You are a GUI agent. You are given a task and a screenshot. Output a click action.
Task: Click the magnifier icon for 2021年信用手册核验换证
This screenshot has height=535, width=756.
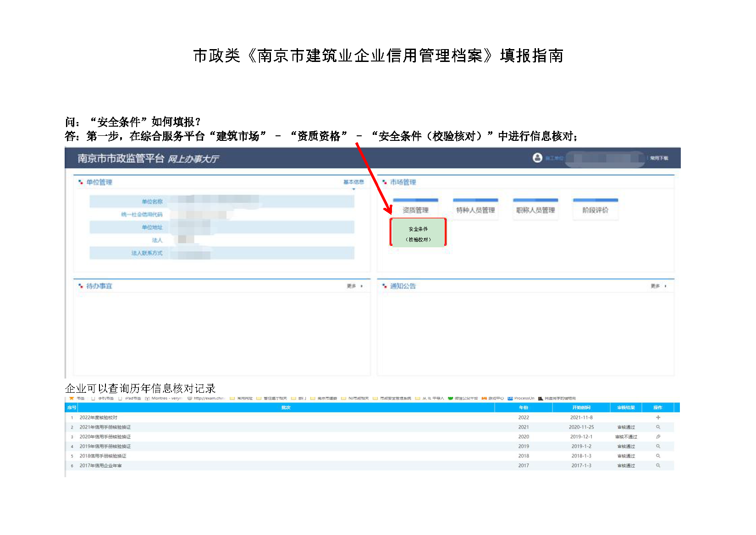click(658, 427)
